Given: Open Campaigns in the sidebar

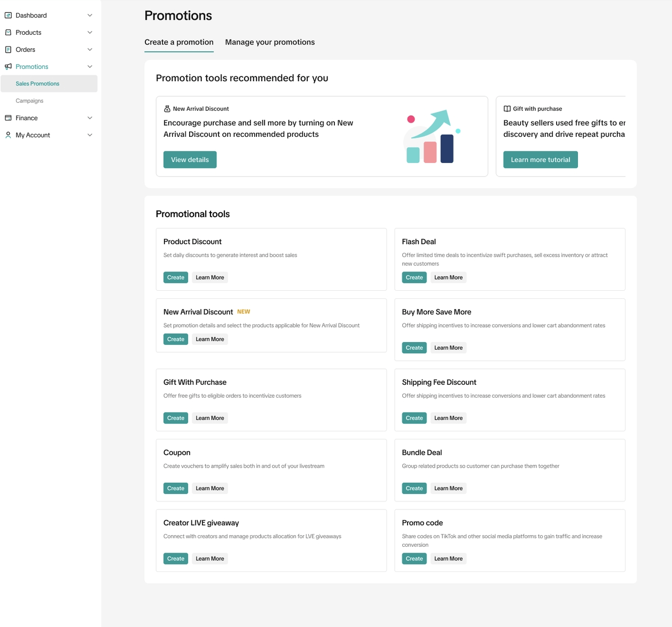Looking at the screenshot, I should (29, 101).
